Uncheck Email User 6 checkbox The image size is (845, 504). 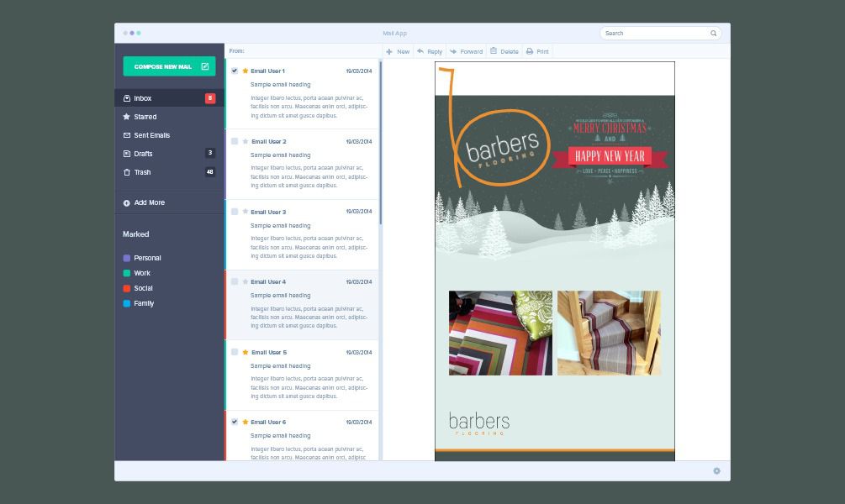235,422
